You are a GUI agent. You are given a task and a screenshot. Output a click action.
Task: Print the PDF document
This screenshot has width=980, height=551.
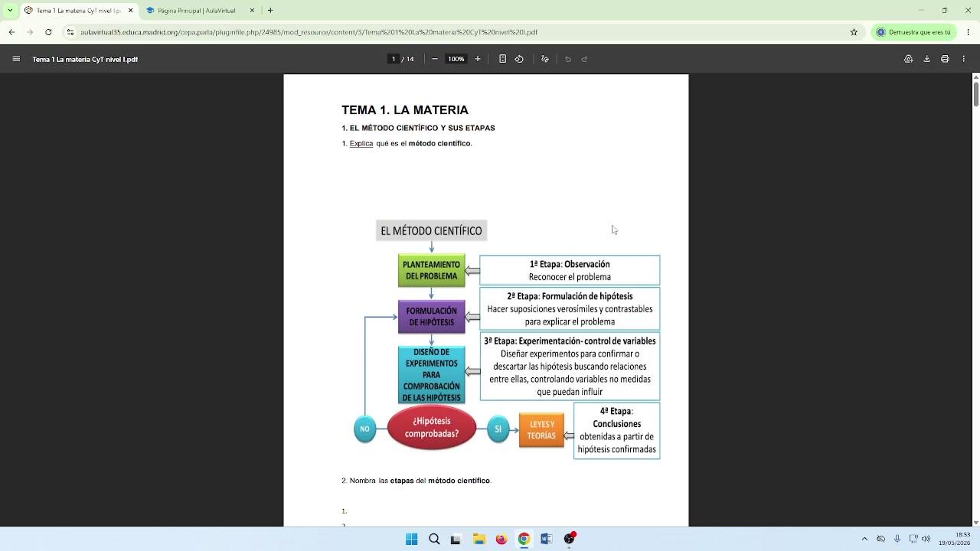click(x=945, y=59)
